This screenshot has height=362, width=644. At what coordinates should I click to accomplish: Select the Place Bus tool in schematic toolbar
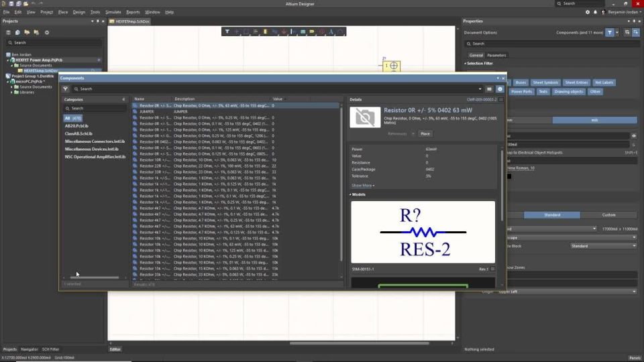coord(274,32)
